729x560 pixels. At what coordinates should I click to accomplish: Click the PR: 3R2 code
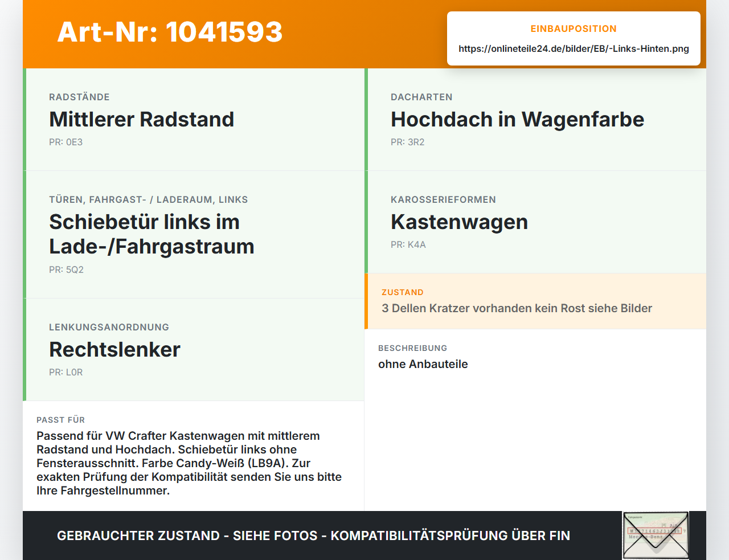point(407,142)
